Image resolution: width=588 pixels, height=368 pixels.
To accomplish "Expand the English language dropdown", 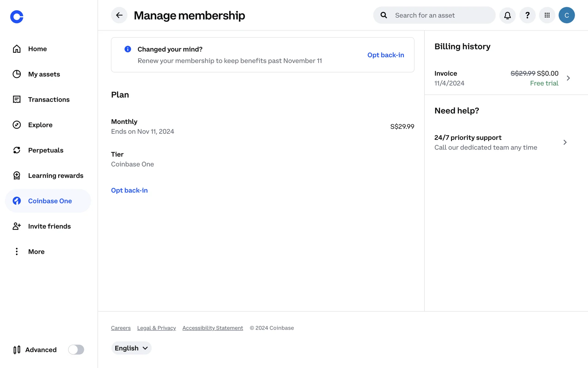I will click(131, 348).
